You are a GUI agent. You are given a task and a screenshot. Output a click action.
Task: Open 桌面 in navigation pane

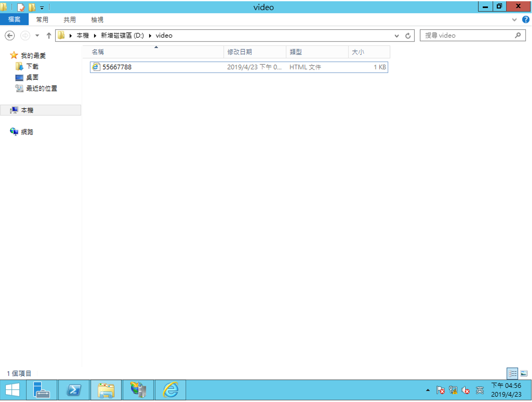[x=32, y=77]
